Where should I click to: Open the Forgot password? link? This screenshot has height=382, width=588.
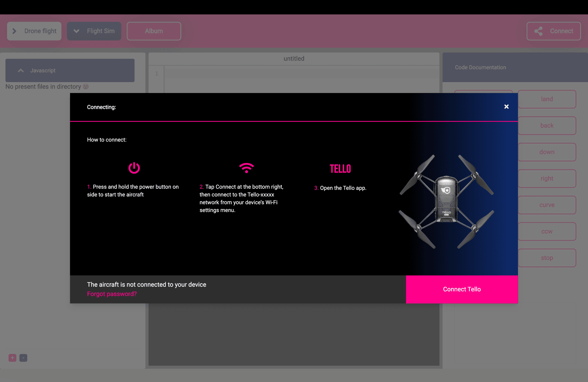112,294
